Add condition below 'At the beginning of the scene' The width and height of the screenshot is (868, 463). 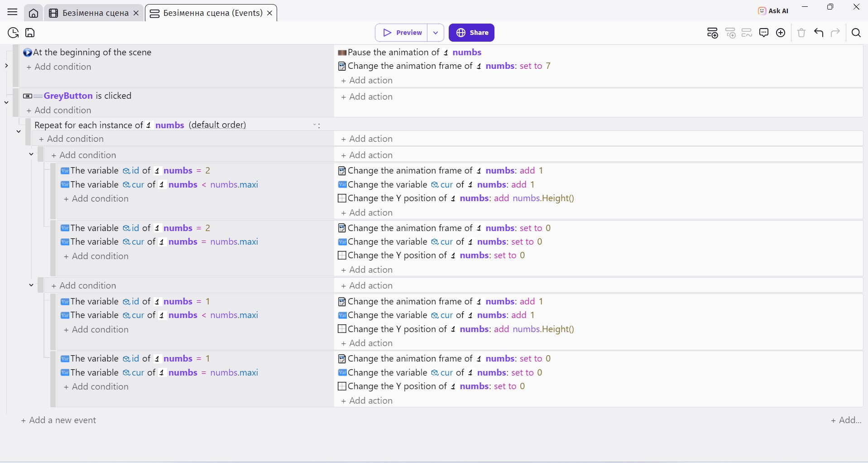pos(59,67)
